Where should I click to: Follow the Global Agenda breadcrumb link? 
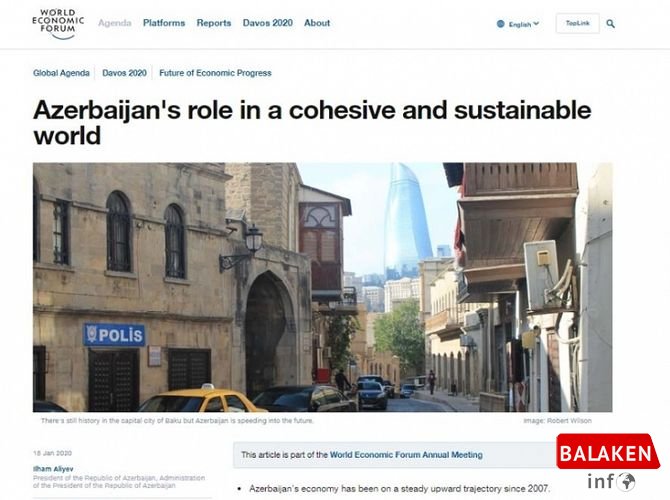pyautogui.click(x=62, y=73)
